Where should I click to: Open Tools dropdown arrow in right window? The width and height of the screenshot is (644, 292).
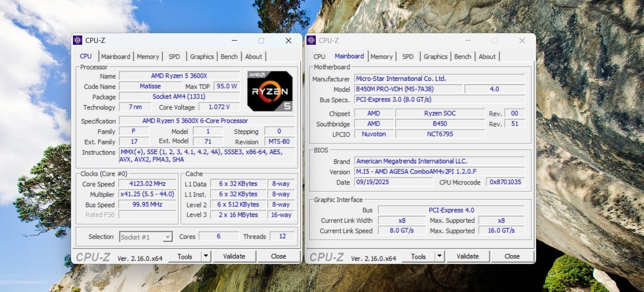coord(439,256)
